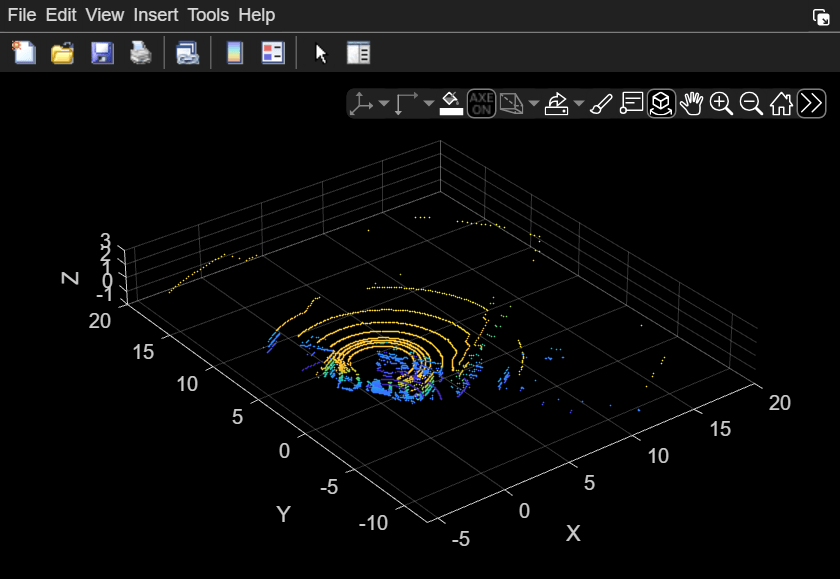The image size is (840, 579).
Task: Print the figure using the printer icon
Action: point(141,53)
